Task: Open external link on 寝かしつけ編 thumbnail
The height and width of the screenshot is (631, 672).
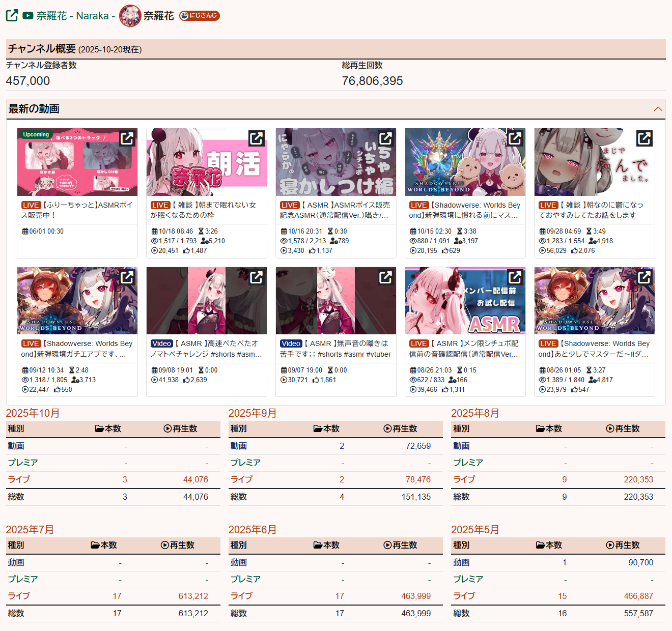Action: coord(385,138)
